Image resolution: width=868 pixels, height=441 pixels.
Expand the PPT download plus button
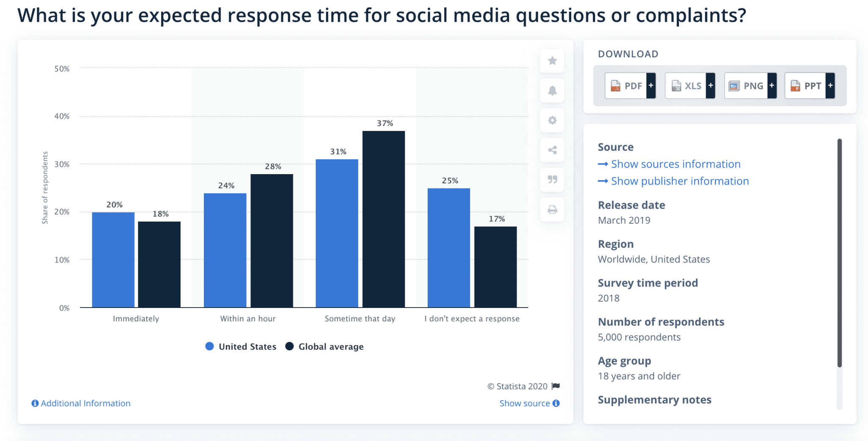point(830,86)
